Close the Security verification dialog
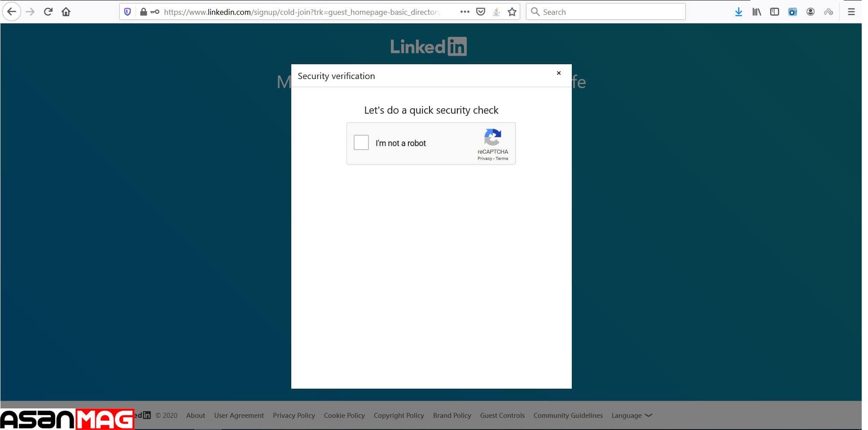The height and width of the screenshot is (430, 868). 559,73
